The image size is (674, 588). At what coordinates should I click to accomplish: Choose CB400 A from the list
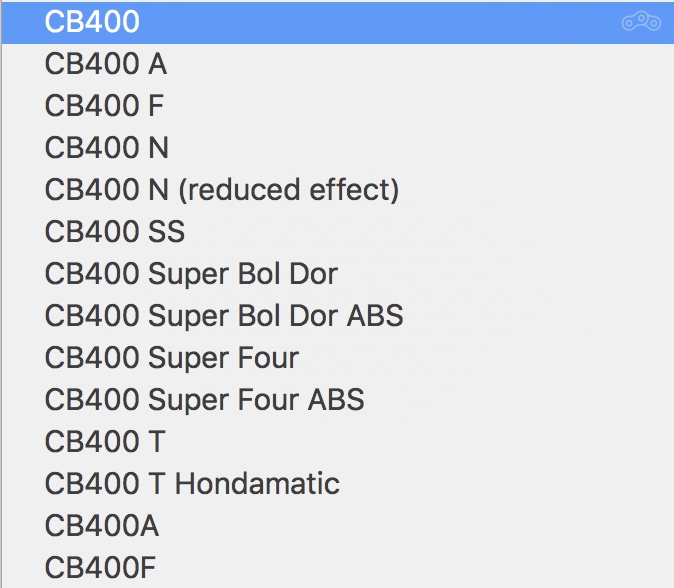pos(105,64)
